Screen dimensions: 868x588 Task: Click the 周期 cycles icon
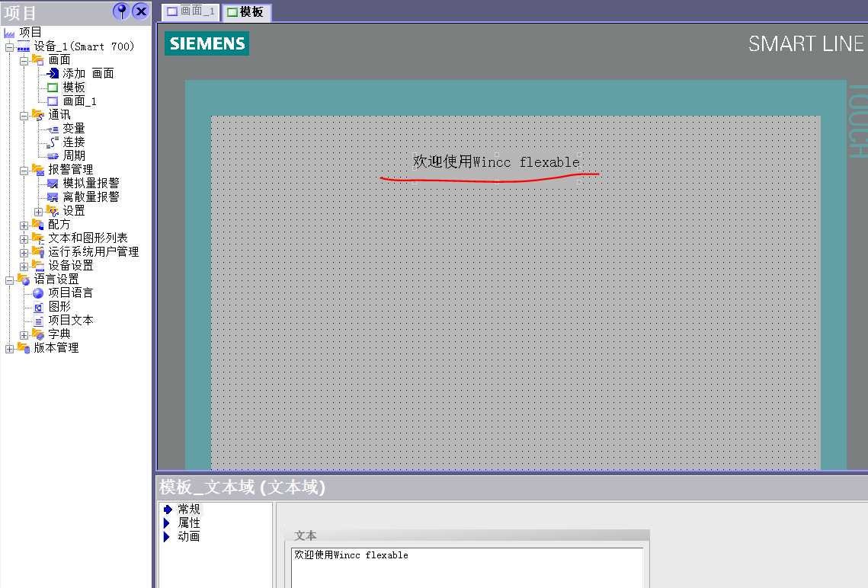pos(53,156)
